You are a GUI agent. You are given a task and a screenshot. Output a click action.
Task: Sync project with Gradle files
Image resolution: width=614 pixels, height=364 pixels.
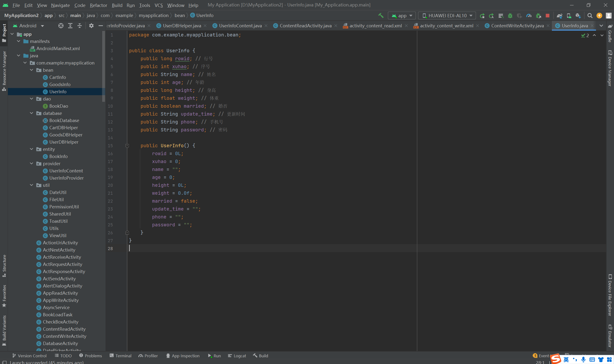559,15
